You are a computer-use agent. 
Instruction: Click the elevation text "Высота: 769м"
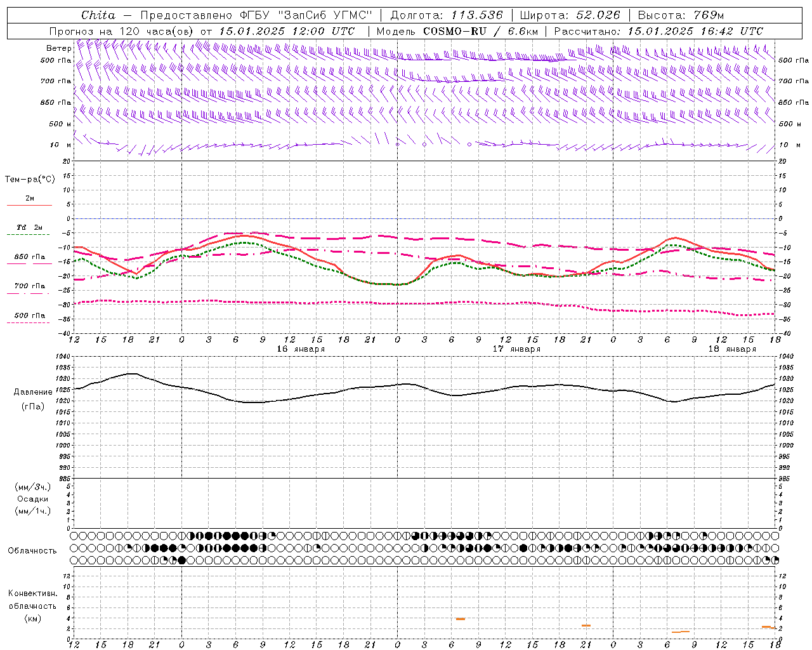pos(681,15)
